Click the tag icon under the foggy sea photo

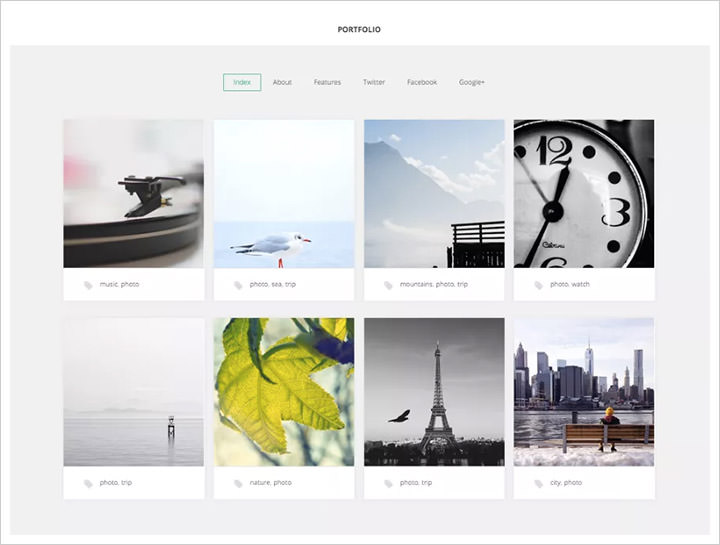pyautogui.click(x=88, y=483)
